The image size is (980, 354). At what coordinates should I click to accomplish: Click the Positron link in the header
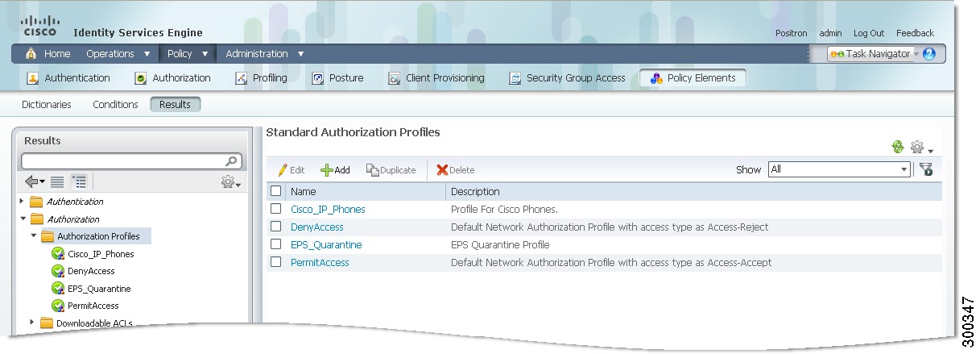point(790,33)
